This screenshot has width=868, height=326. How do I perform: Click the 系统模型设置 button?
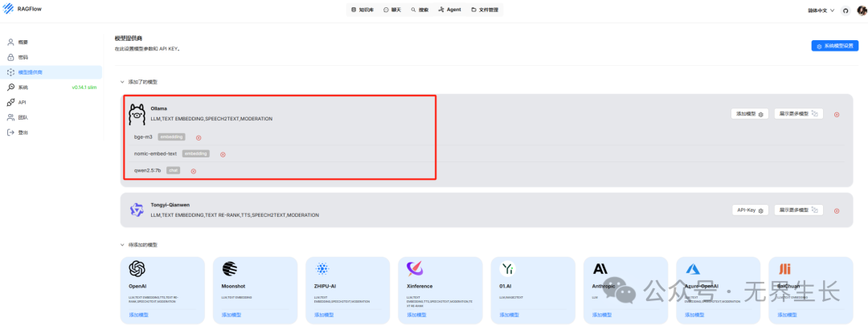[835, 46]
